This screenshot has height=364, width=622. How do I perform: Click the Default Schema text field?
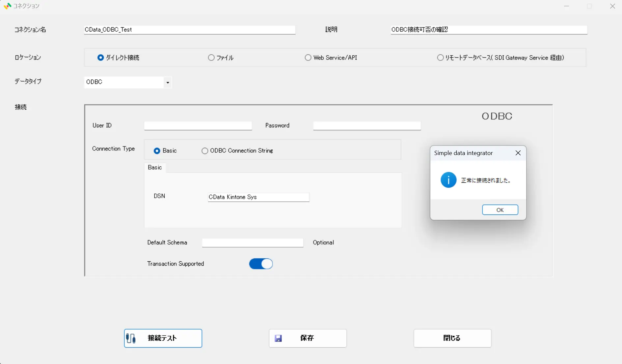coord(253,243)
